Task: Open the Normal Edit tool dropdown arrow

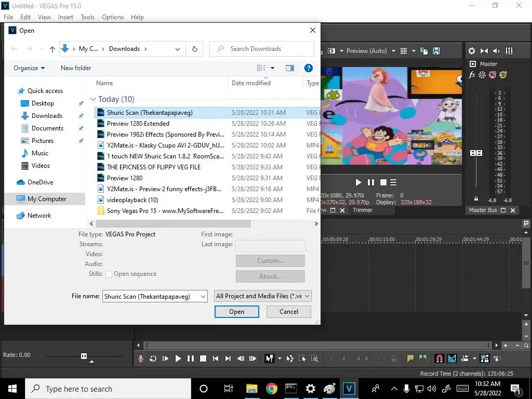Action: [x=280, y=358]
